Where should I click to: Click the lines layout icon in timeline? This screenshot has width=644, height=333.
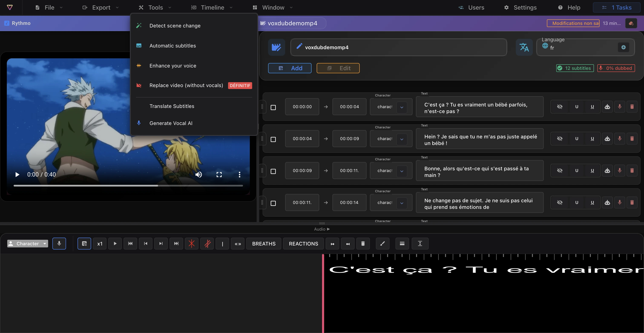402,244
